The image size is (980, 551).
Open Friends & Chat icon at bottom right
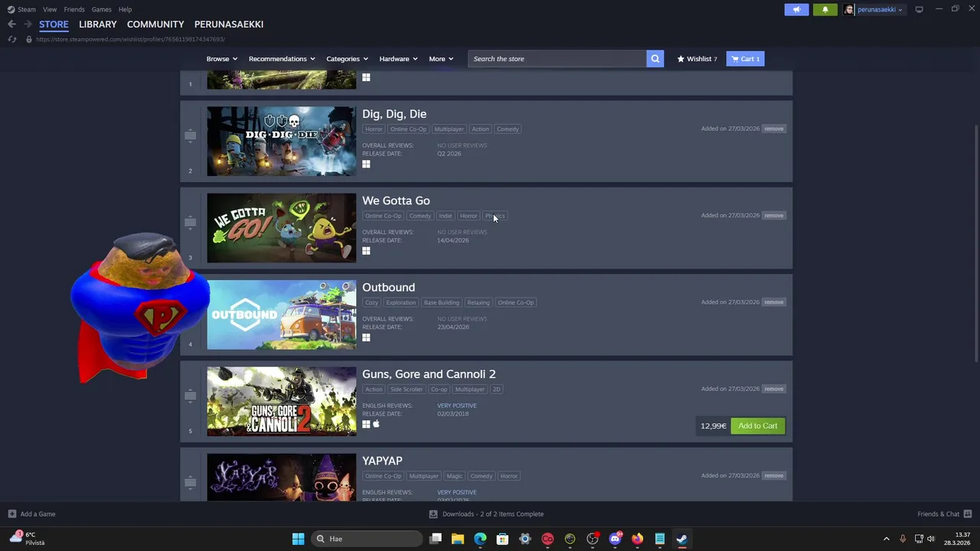click(x=967, y=514)
